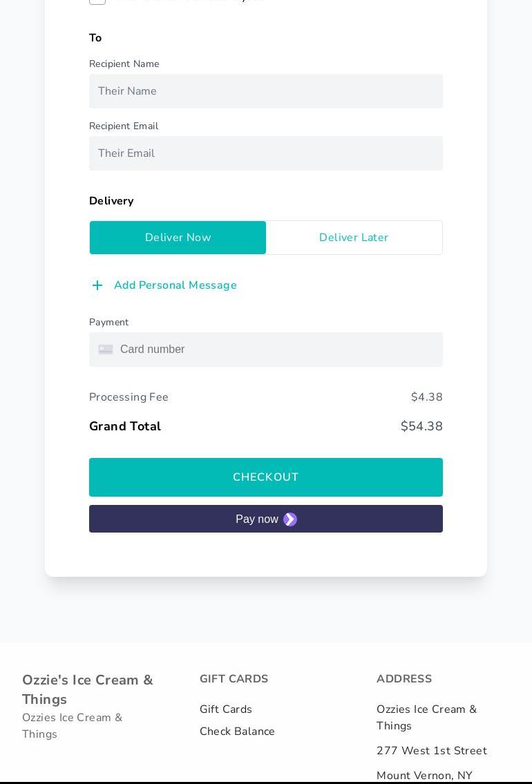
Task: Click the $54.38 Grand Total amount
Action: pos(421,426)
